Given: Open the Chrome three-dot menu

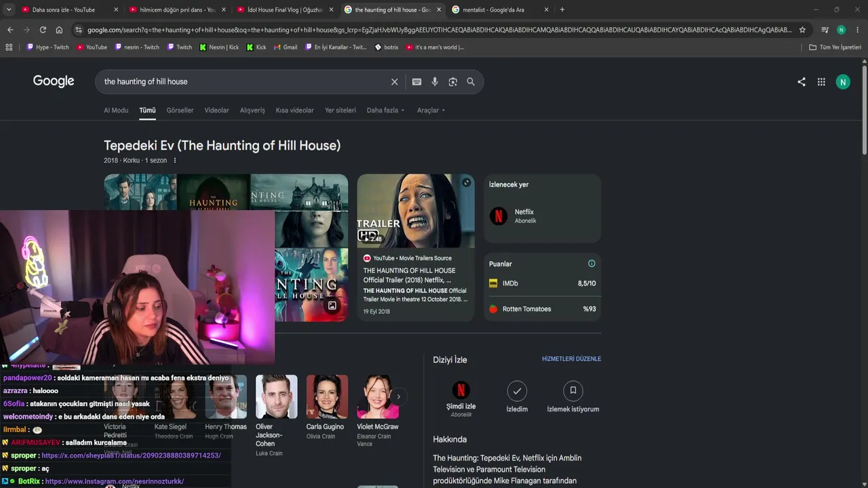Looking at the screenshot, I should tap(858, 30).
